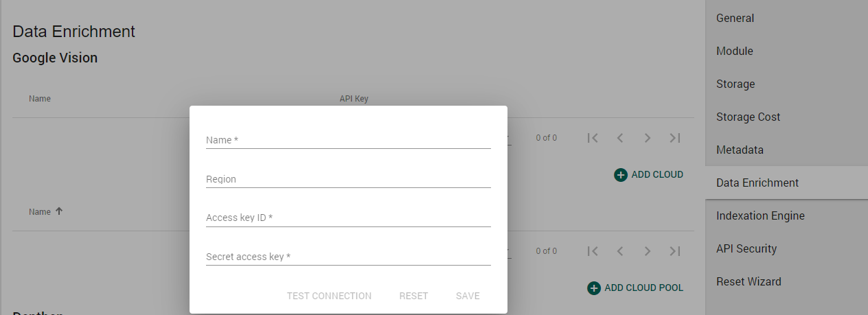Viewport: 868px width, 315px height.
Task: Jump to first page of second table
Action: click(x=593, y=251)
